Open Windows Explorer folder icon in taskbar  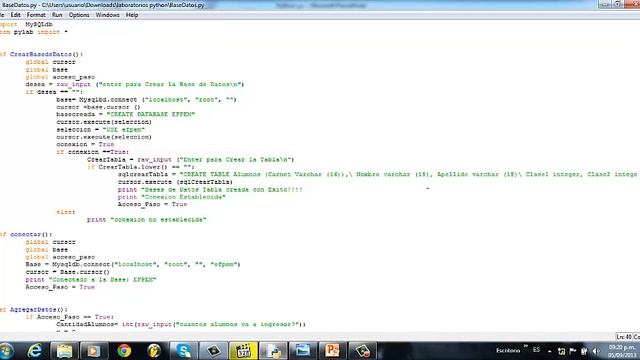64,351
